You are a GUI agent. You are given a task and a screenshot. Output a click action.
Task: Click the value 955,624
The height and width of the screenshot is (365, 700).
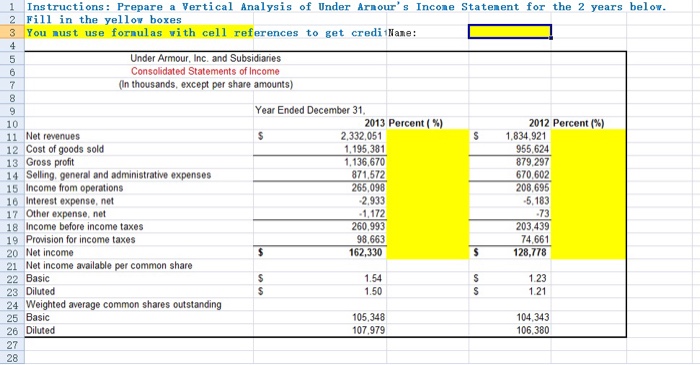point(533,149)
